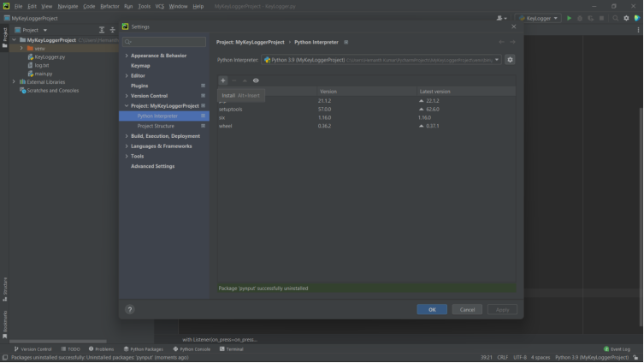Open the File menu
Image resolution: width=644 pixels, height=363 pixels.
pos(19,6)
